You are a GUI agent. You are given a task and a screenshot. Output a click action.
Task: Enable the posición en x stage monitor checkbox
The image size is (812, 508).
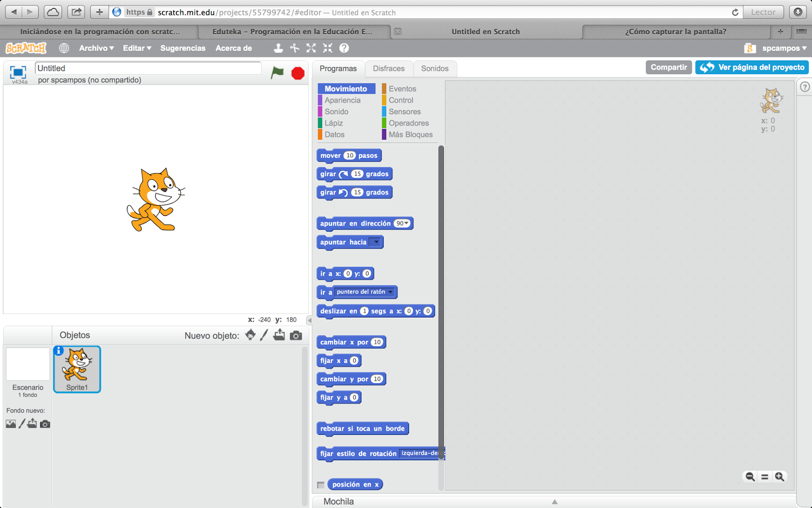(x=320, y=484)
